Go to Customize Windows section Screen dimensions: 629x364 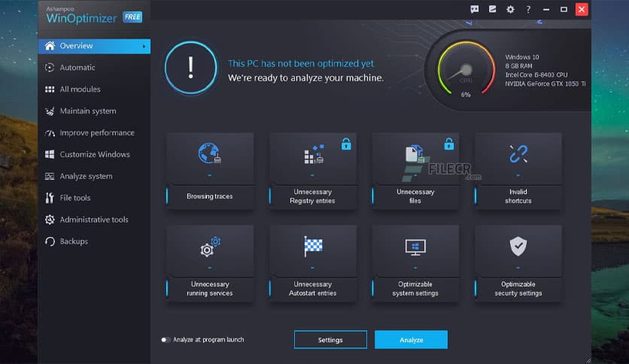click(x=94, y=154)
